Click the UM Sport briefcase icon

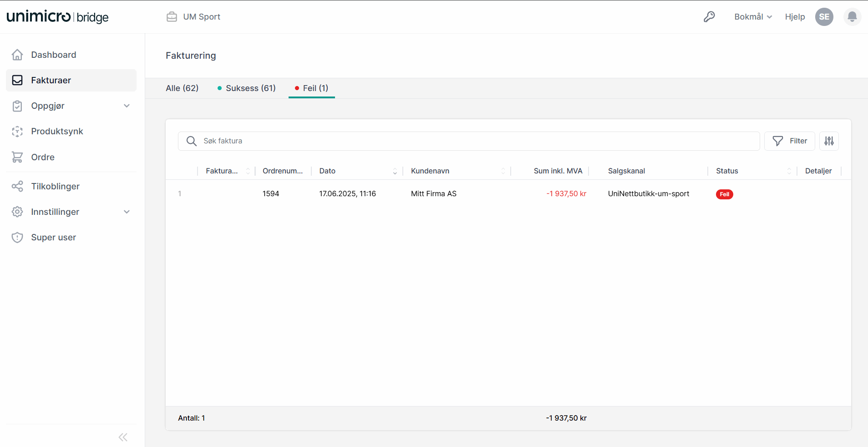pyautogui.click(x=172, y=17)
